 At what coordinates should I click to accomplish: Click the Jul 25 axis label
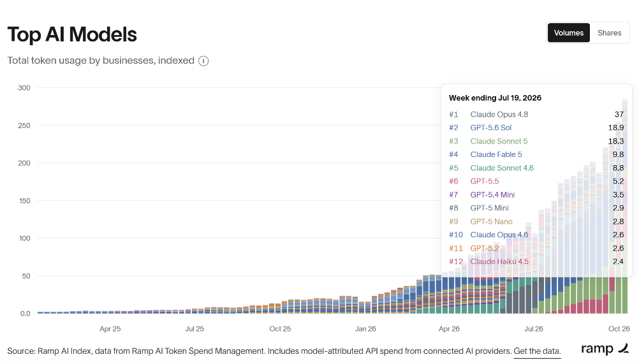pos(195,329)
